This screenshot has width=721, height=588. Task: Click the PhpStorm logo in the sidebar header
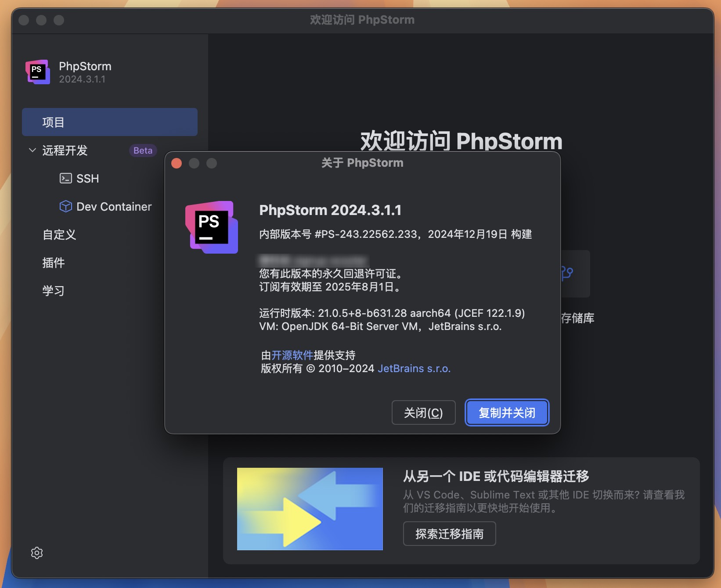coord(37,72)
